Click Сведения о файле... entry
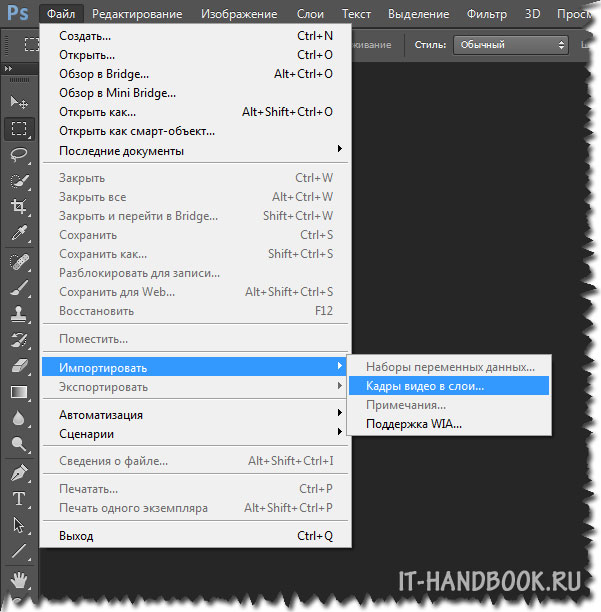Screen dimensions: 601x612 (195, 461)
